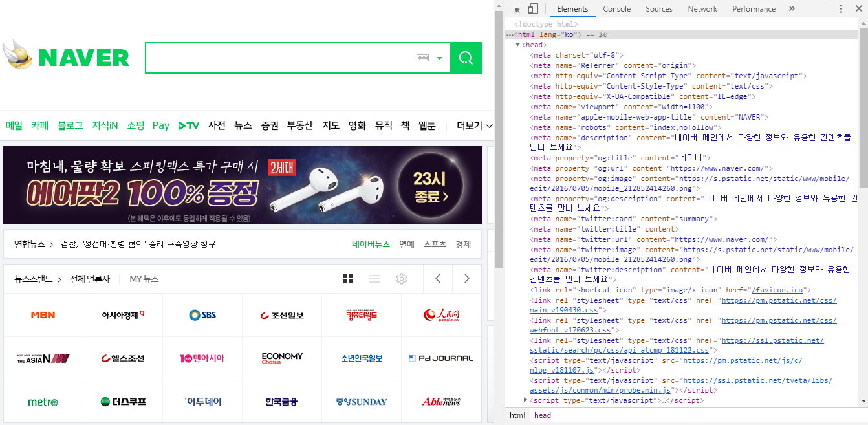
Task: Select the MY 뉴스 tab
Action: (x=144, y=279)
